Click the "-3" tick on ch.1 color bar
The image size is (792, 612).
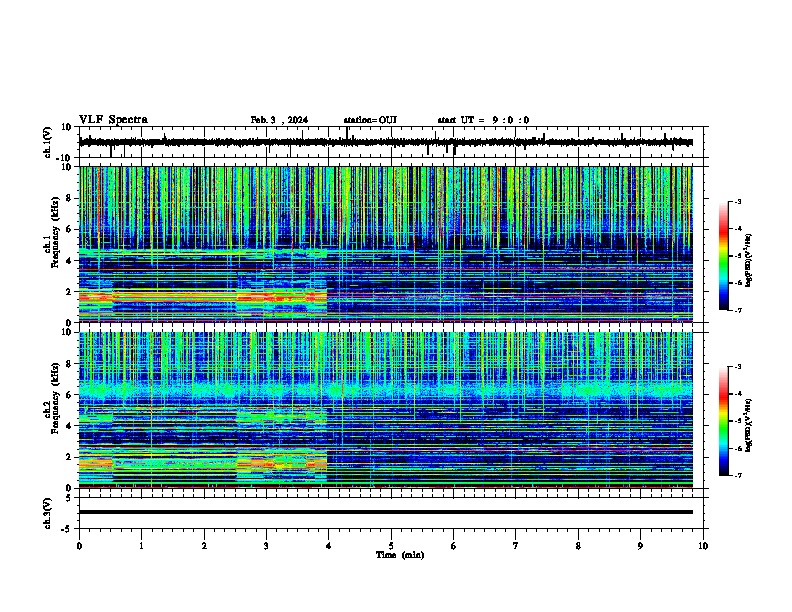click(x=738, y=202)
